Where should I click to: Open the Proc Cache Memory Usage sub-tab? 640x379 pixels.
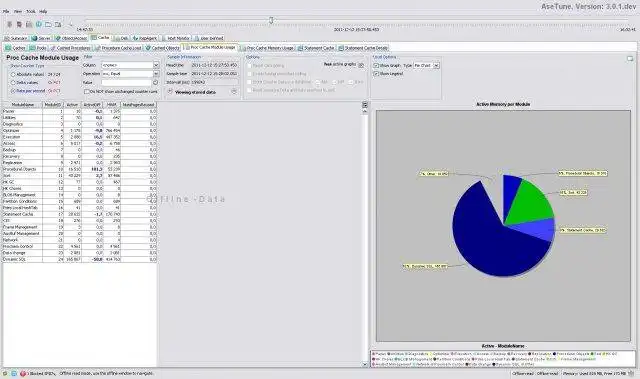[x=267, y=48]
